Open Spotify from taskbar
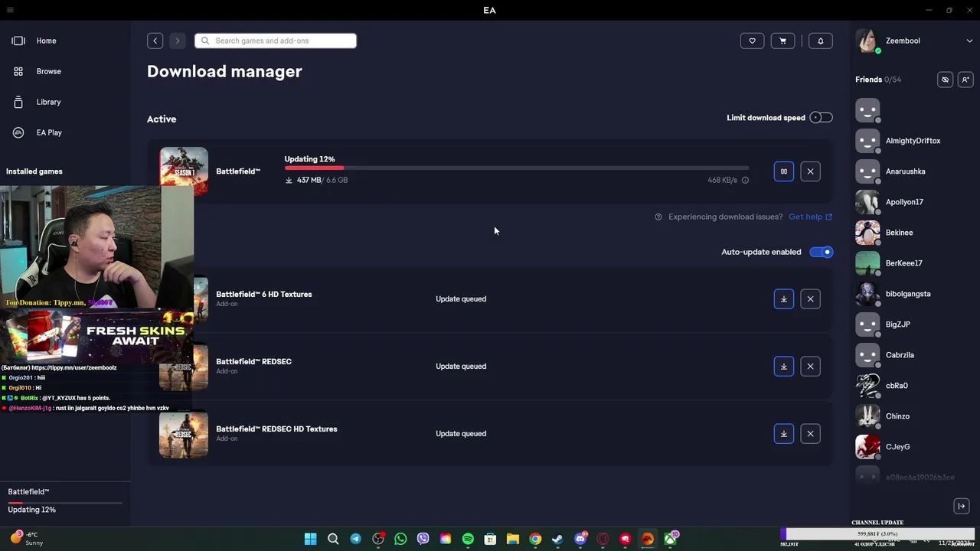980x551 pixels. [468, 539]
